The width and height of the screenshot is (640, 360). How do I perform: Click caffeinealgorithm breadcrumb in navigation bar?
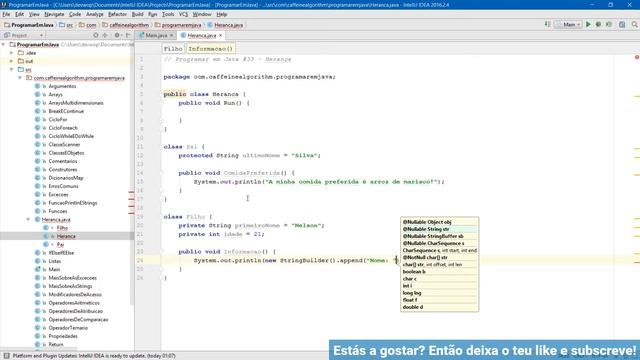tap(126, 25)
